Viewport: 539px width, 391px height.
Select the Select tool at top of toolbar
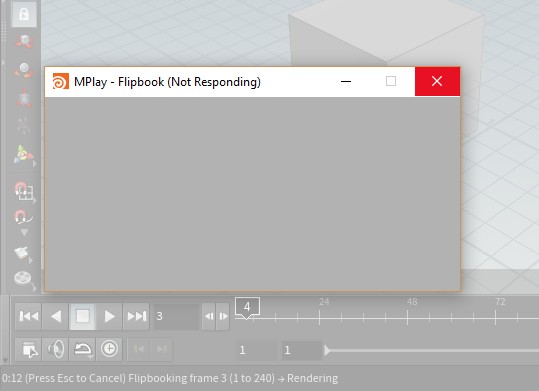(x=24, y=14)
